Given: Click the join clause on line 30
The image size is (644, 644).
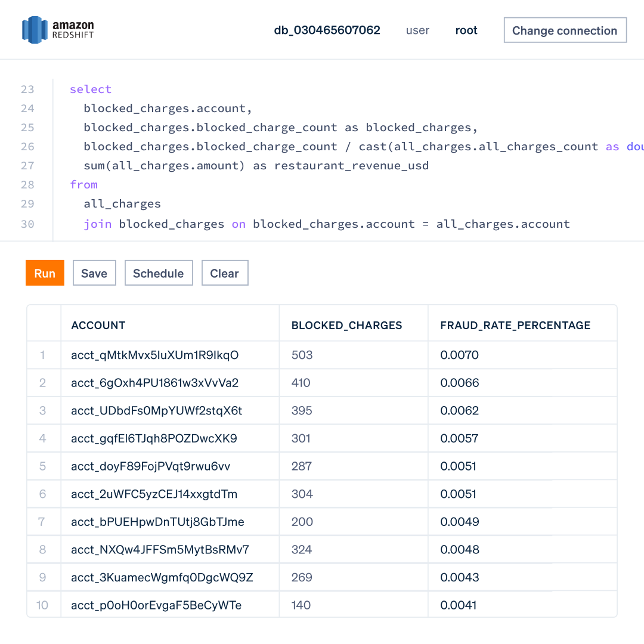Looking at the screenshot, I should (327, 224).
